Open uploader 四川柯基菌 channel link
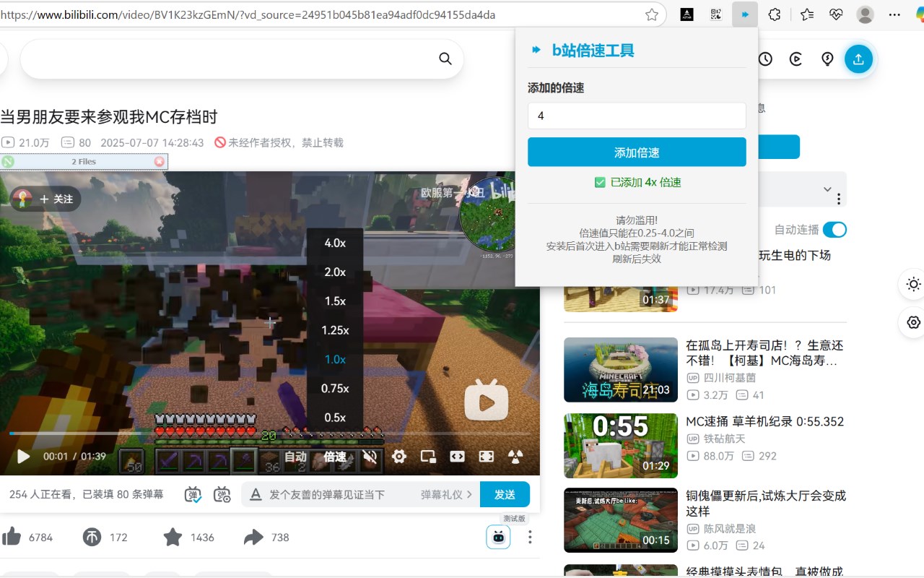The width and height of the screenshot is (924, 578). [730, 377]
